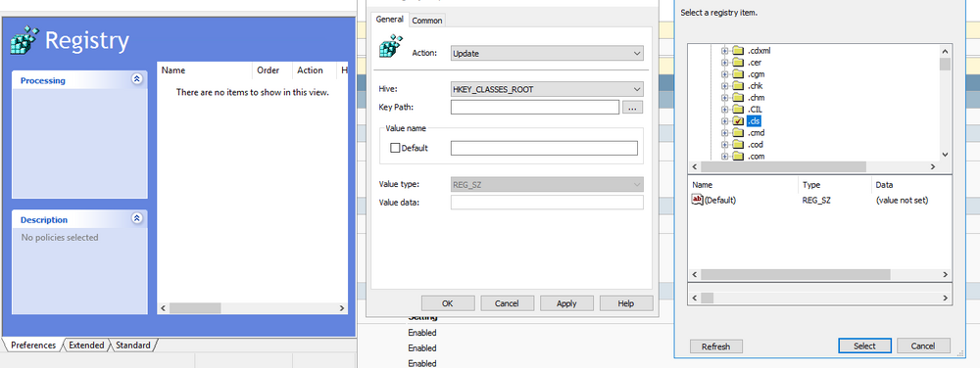
Task: Expand the .chk registry key
Action: pos(725,86)
